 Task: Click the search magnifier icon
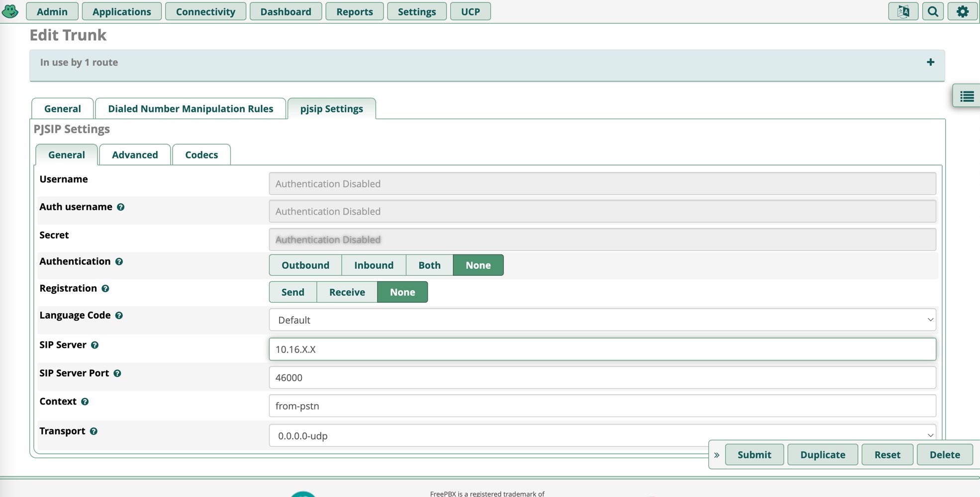pyautogui.click(x=933, y=11)
